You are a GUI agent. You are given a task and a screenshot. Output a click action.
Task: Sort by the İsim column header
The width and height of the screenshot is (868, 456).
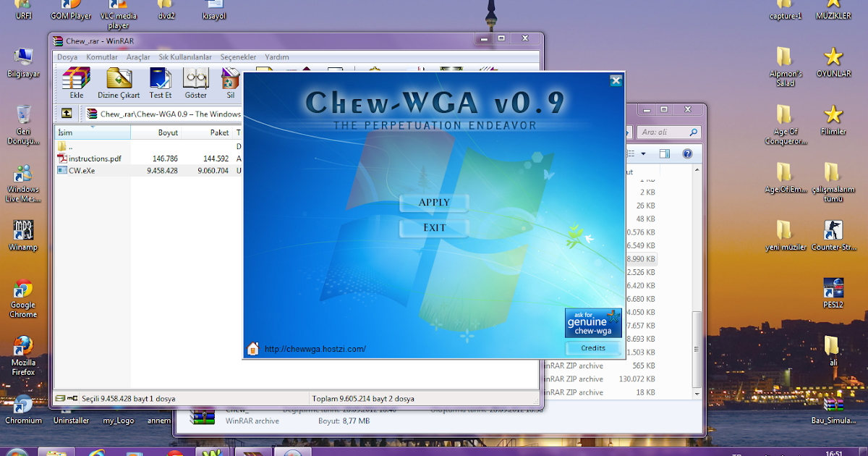[93, 132]
